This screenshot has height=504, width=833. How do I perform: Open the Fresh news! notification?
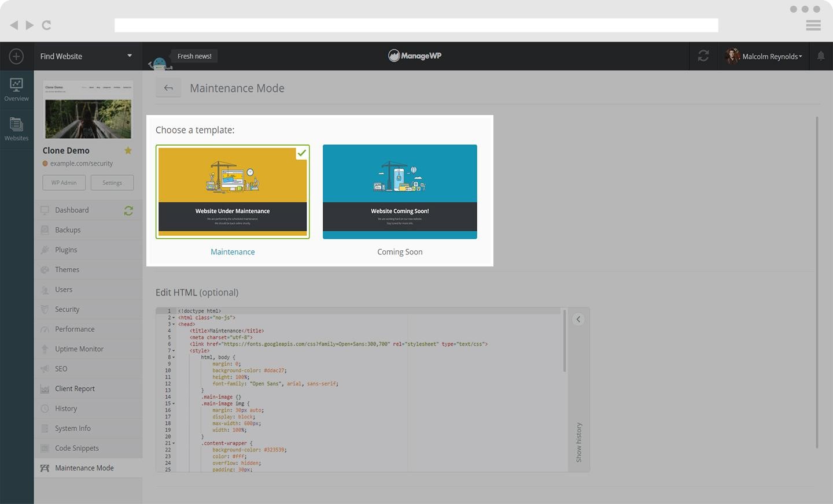pos(194,56)
